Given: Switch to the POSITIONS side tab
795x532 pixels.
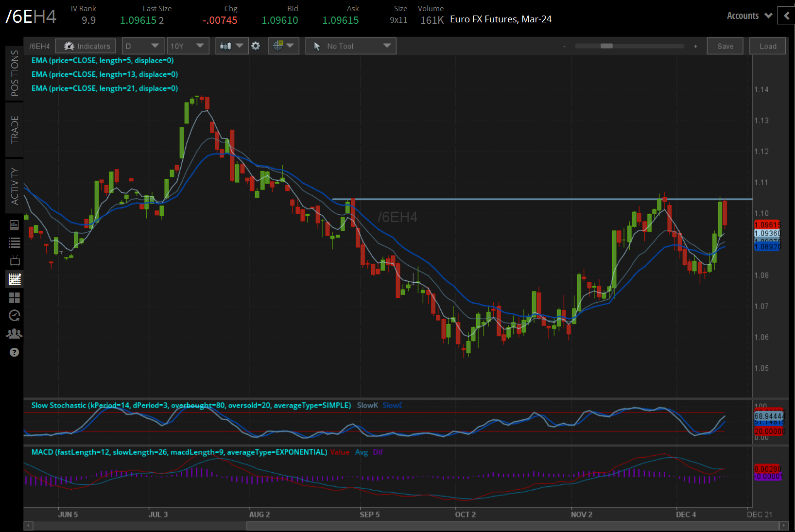Looking at the screenshot, I should (x=15, y=73).
